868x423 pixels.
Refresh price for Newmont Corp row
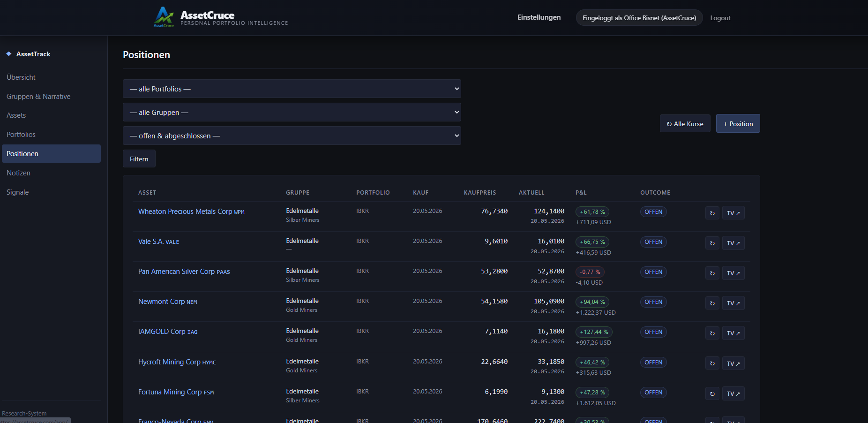(712, 303)
